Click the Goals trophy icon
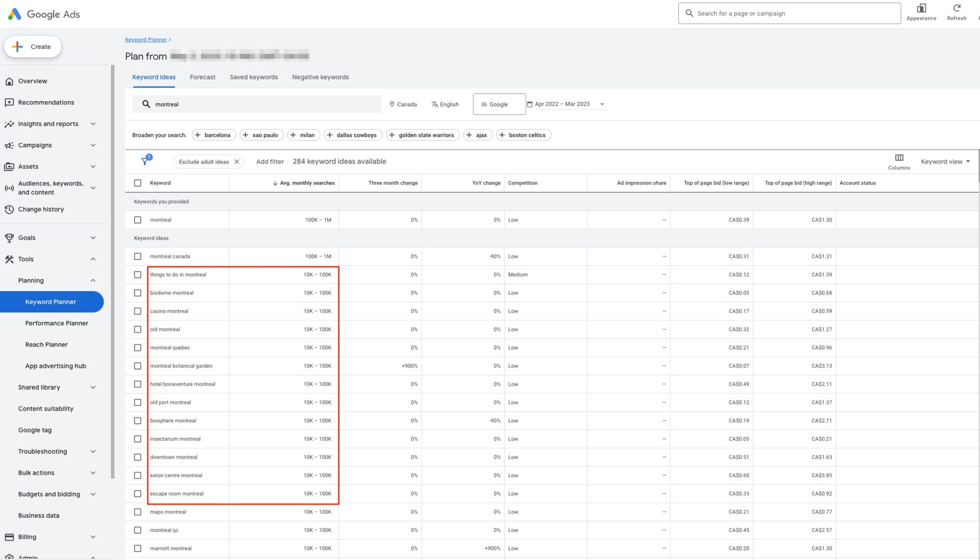 point(9,238)
